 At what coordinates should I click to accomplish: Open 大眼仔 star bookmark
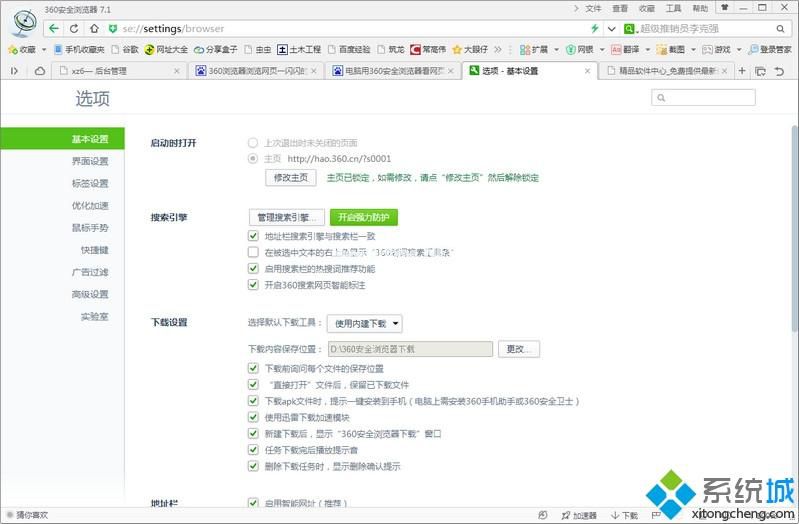click(x=470, y=49)
